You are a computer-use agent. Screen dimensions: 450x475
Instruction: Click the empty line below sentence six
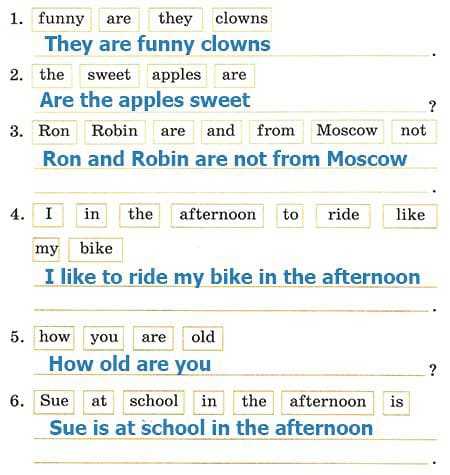coord(231,457)
